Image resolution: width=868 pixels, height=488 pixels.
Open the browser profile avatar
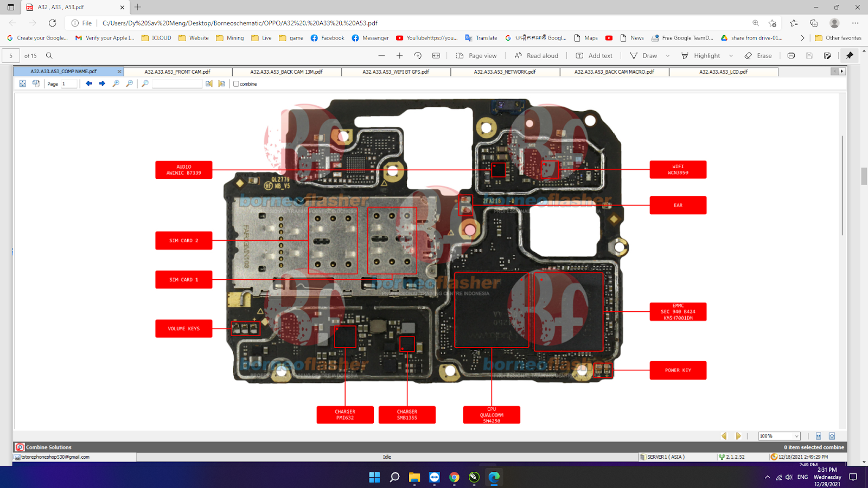coord(834,23)
